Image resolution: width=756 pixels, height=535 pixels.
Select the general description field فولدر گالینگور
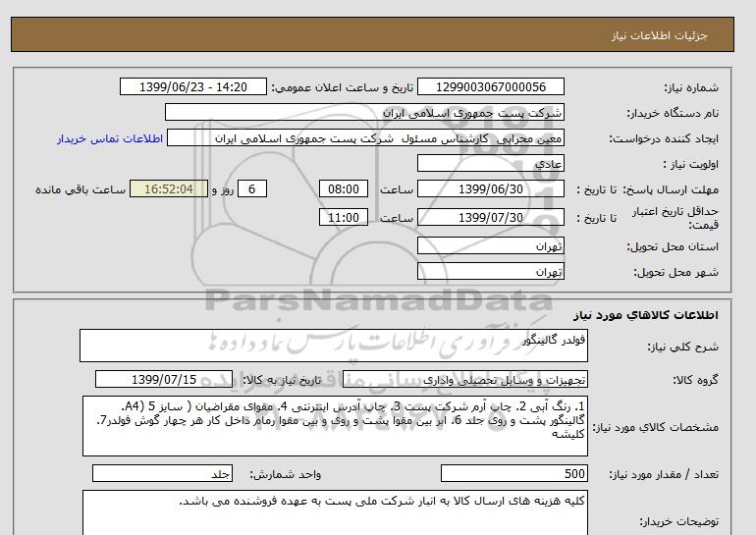pyautogui.click(x=334, y=346)
